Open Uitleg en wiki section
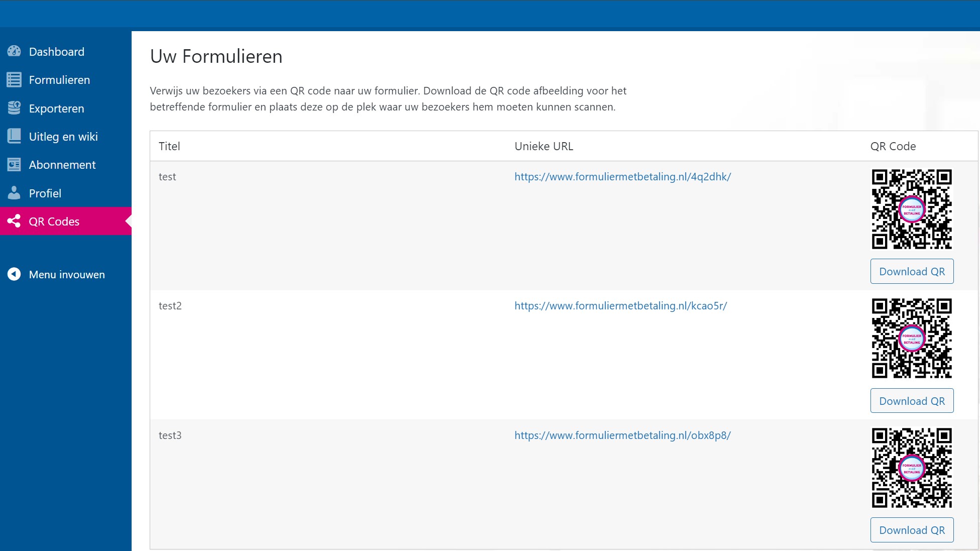980x551 pixels. pos(66,137)
